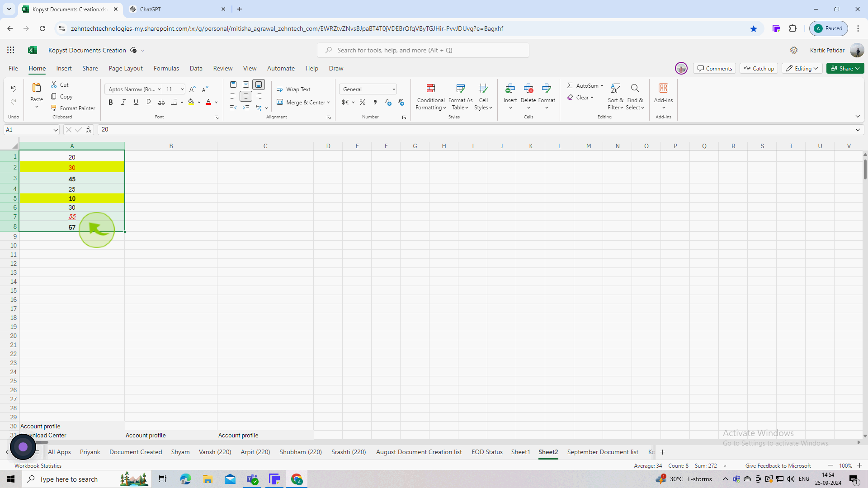Image resolution: width=868 pixels, height=488 pixels.
Task: Open the yellow fill color swatch
Action: click(x=191, y=103)
